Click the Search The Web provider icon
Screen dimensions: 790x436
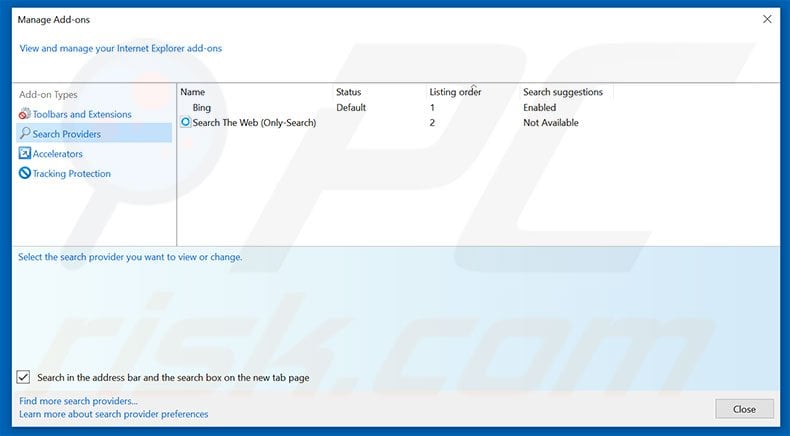185,122
